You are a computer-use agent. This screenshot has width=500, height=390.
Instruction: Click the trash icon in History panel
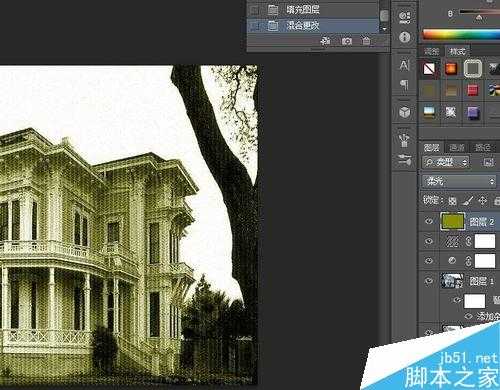click(366, 41)
